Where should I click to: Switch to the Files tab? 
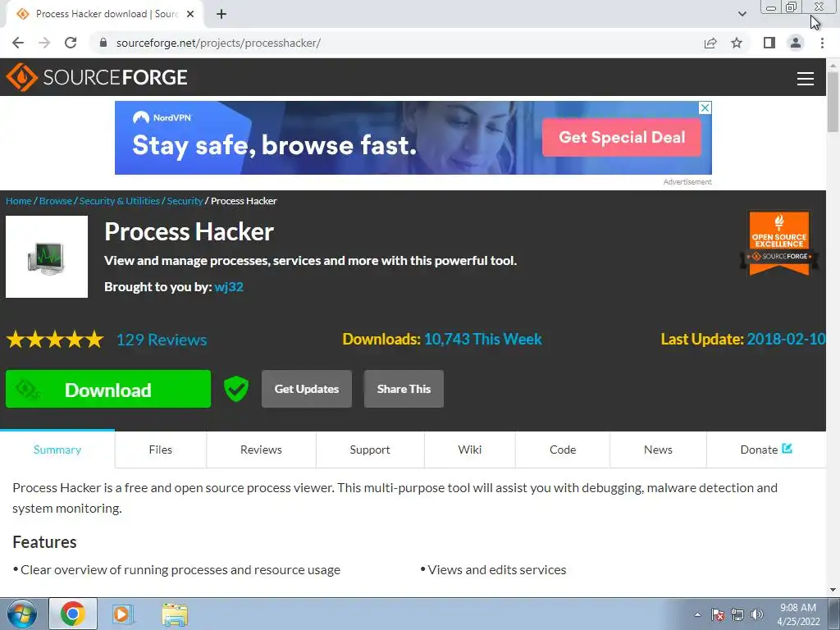click(161, 450)
